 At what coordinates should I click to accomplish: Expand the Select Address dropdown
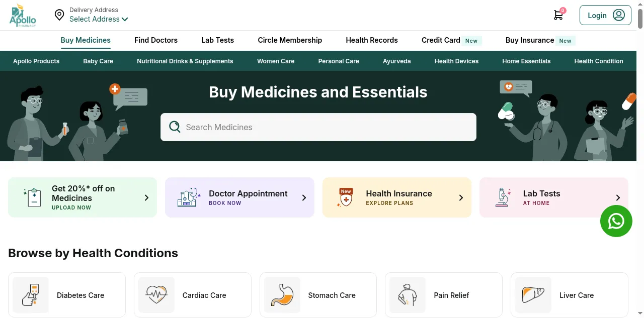point(99,19)
